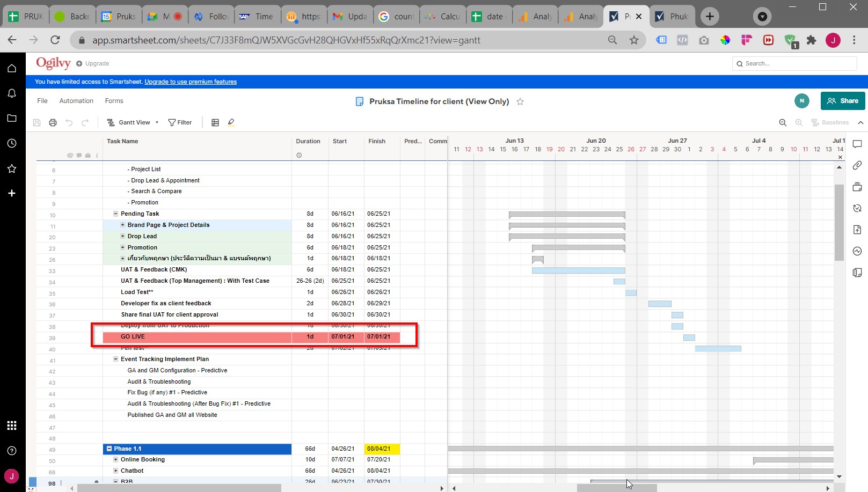This screenshot has width=868, height=492.
Task: Select the GO LIVE task cell
Action: point(197,337)
